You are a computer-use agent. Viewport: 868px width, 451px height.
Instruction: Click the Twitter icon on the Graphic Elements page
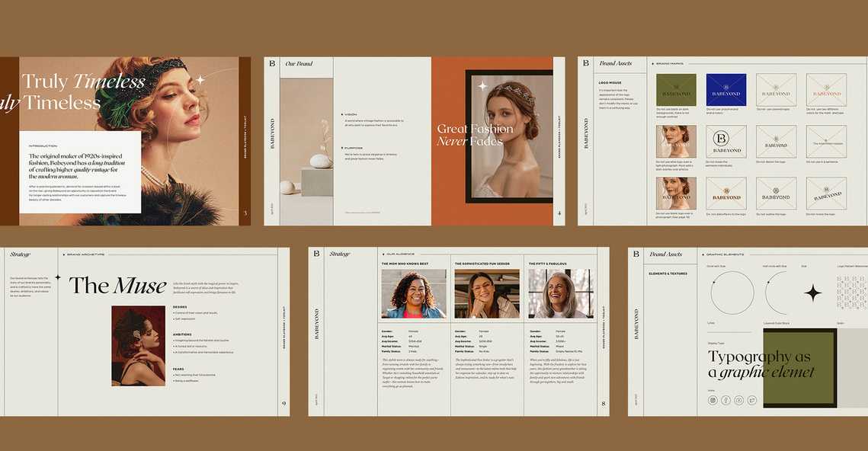751,400
